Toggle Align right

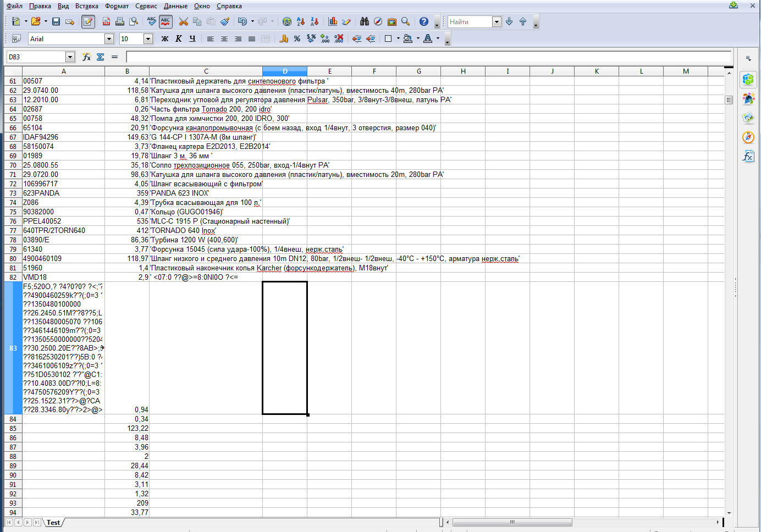pos(238,38)
